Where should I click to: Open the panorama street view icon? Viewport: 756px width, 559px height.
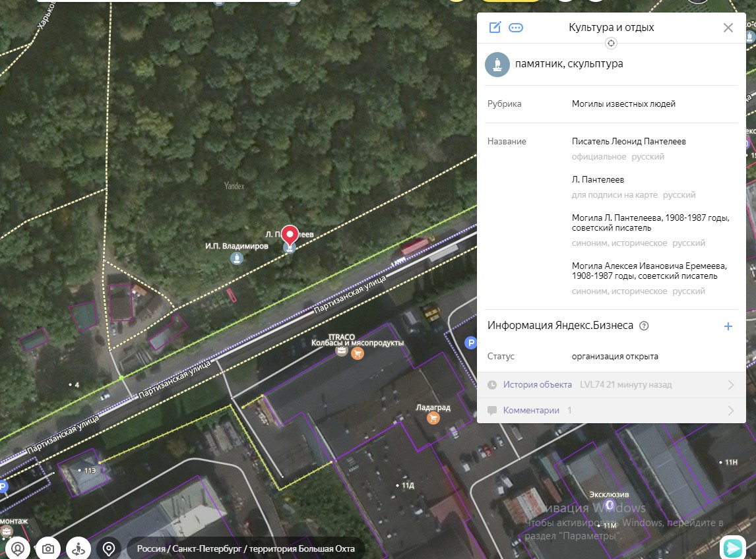pyautogui.click(x=79, y=548)
